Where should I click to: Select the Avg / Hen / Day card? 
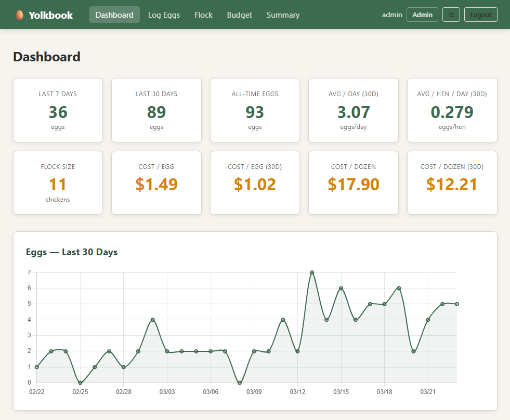452,110
